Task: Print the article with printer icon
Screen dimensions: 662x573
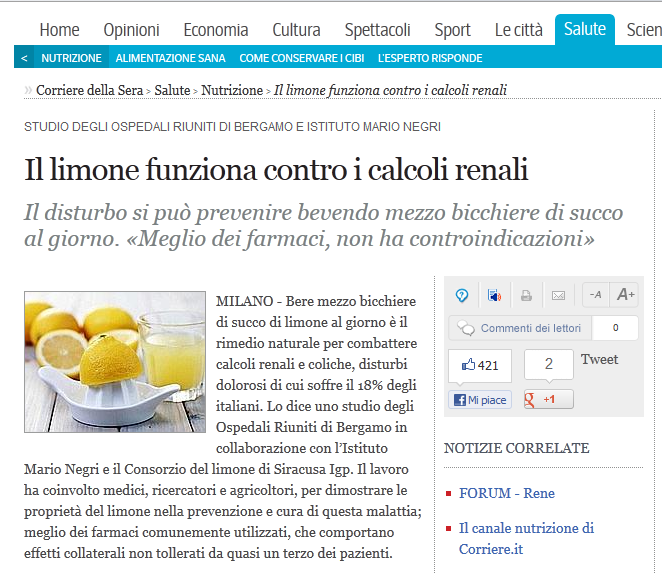Action: click(x=526, y=296)
